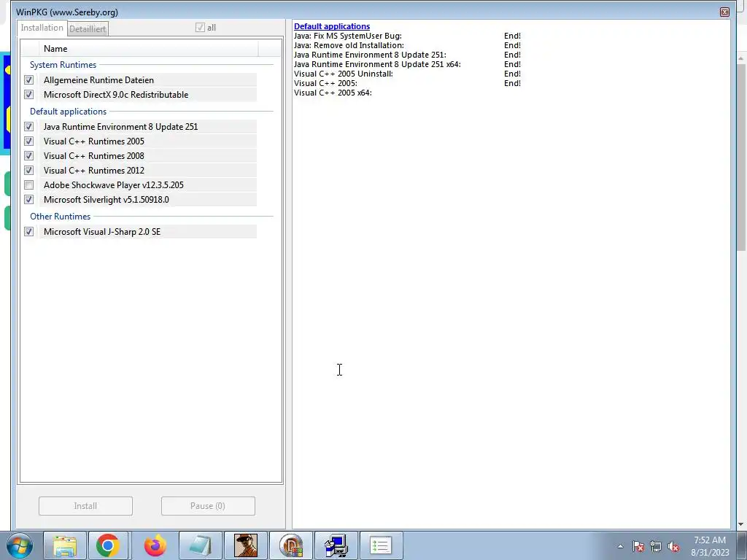Screen dimensions: 747x560
Task: Open the Default applications link in log
Action: tap(332, 26)
